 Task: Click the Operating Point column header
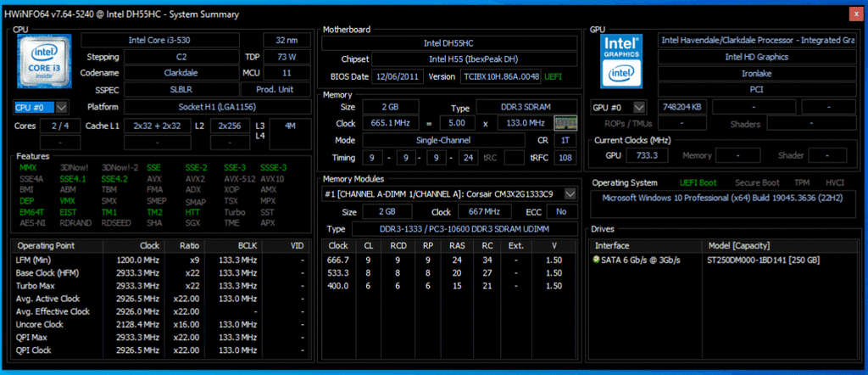click(51, 245)
